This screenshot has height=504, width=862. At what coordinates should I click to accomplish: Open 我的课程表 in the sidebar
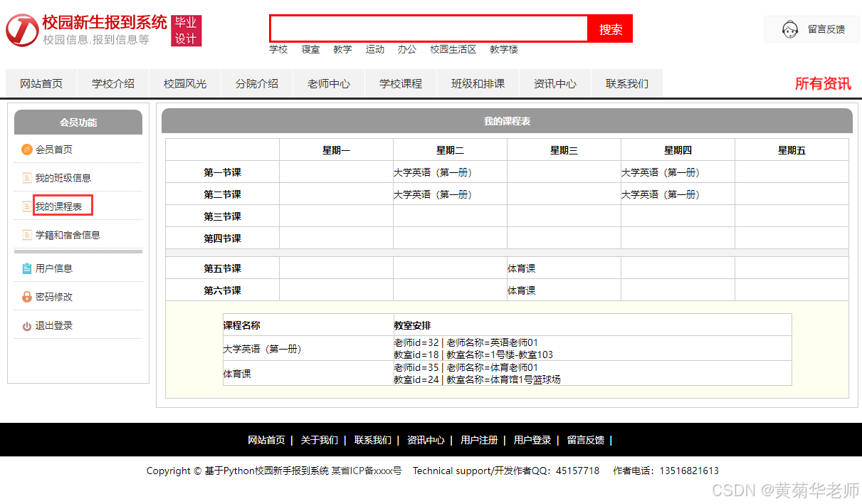[x=59, y=206]
